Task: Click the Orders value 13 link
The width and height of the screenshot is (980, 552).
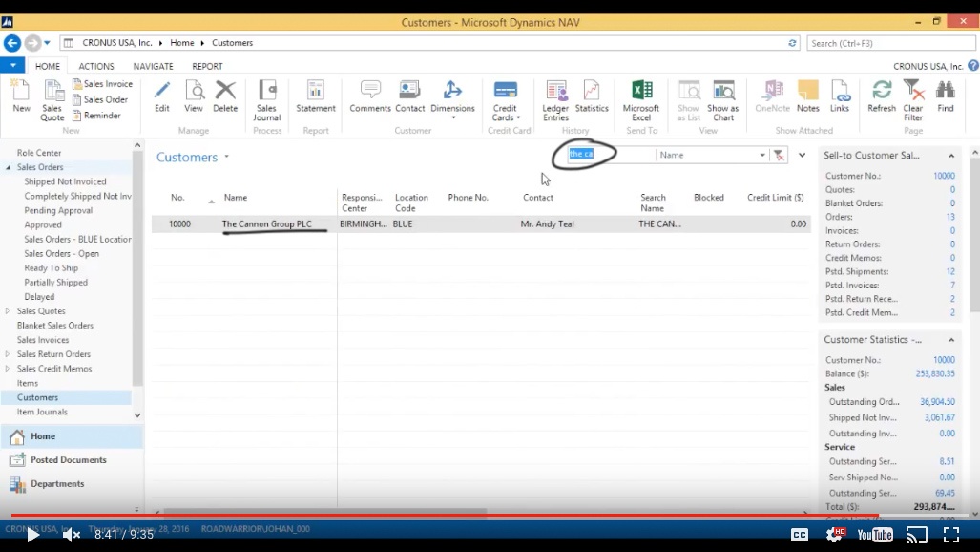Action: pos(950,217)
